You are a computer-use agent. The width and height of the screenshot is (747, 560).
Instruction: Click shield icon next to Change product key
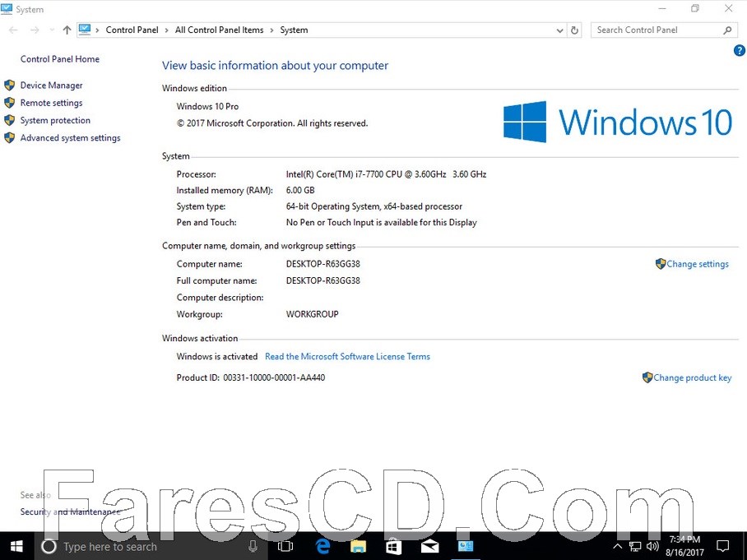[647, 377]
